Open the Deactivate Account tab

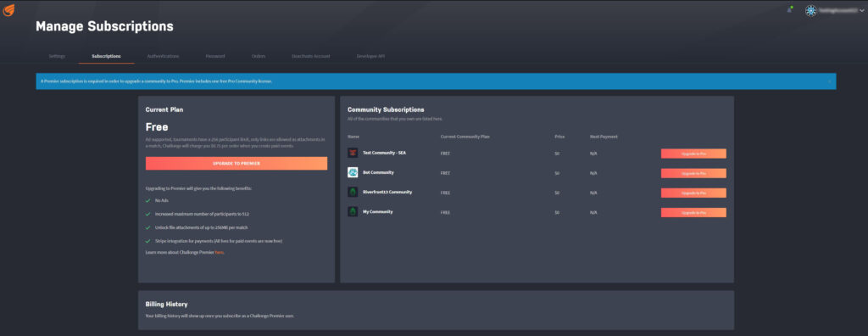(310, 57)
